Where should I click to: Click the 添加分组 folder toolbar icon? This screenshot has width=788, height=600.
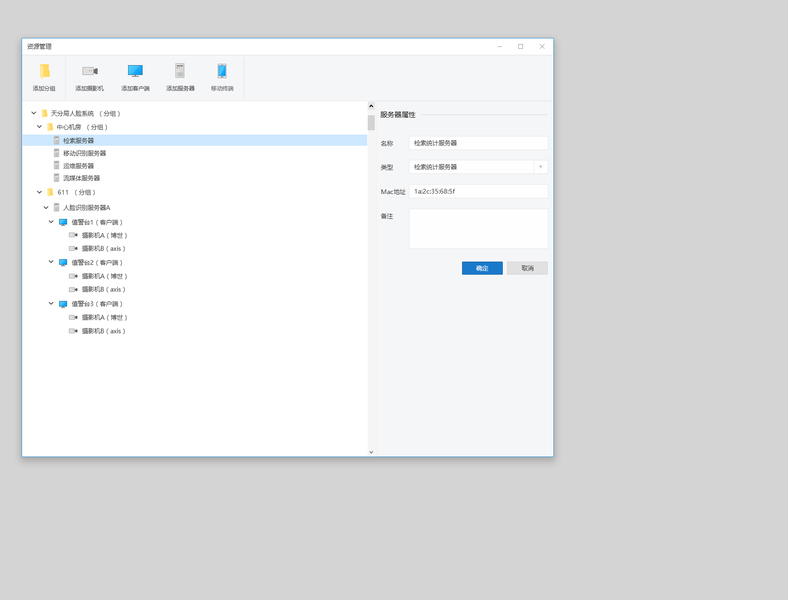pos(45,71)
